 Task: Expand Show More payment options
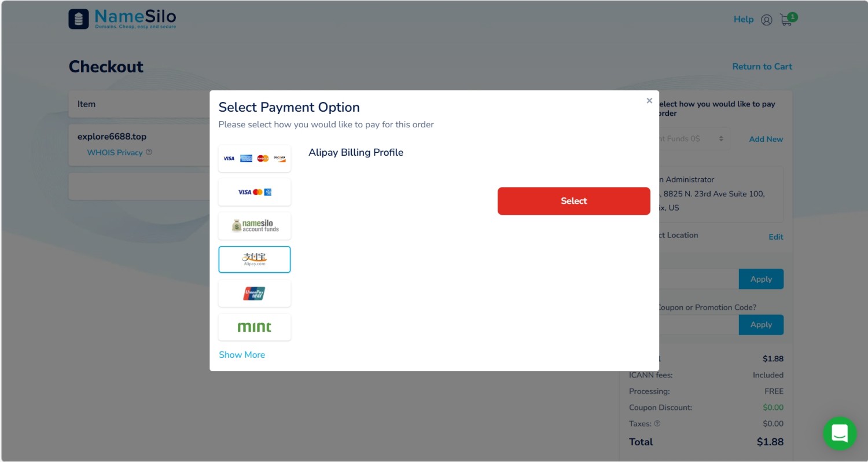(x=242, y=355)
